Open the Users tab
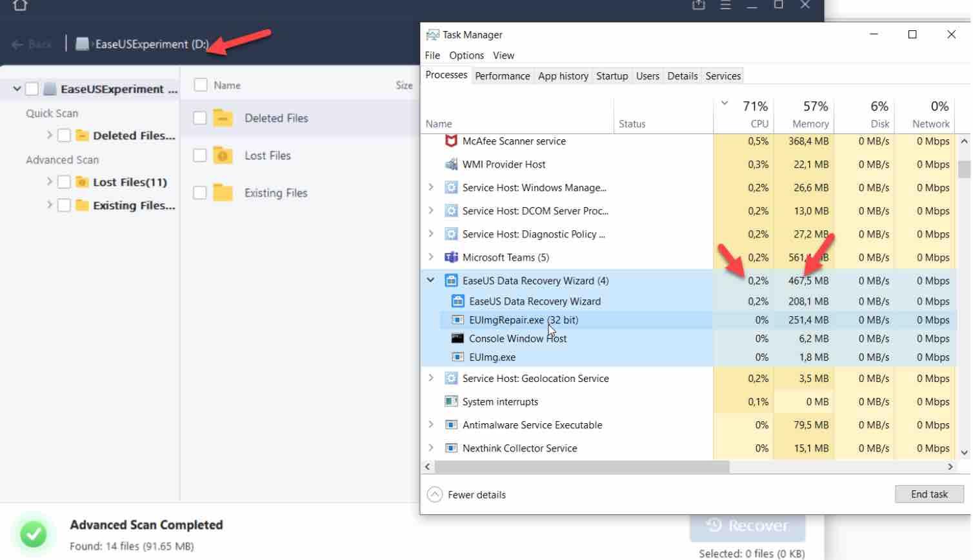This screenshot has width=973, height=560. (647, 76)
